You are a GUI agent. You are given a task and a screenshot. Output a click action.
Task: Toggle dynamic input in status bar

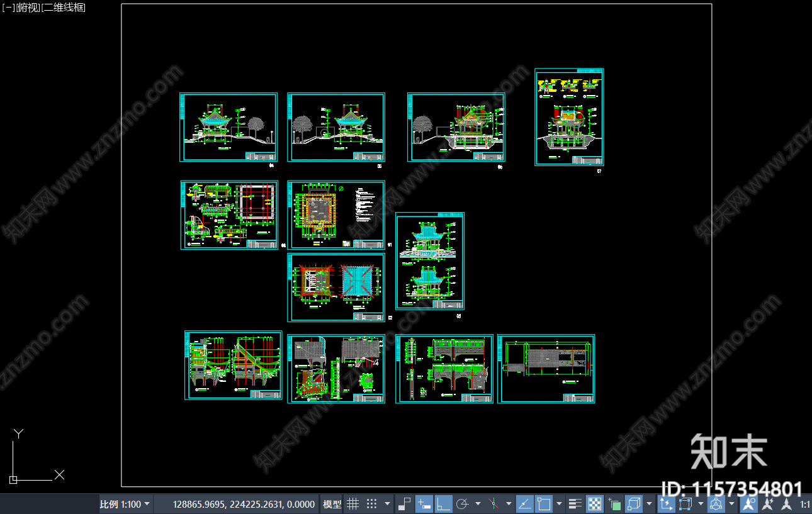coord(424,504)
